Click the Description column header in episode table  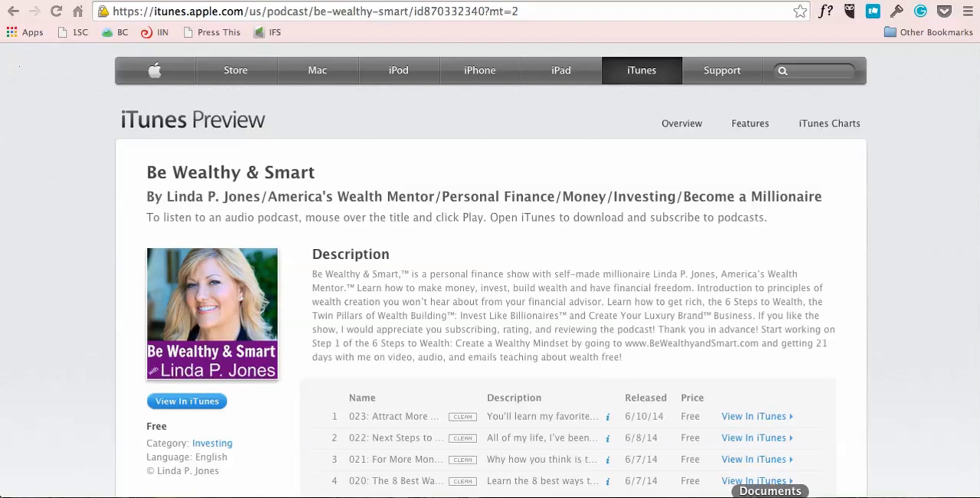[514, 398]
